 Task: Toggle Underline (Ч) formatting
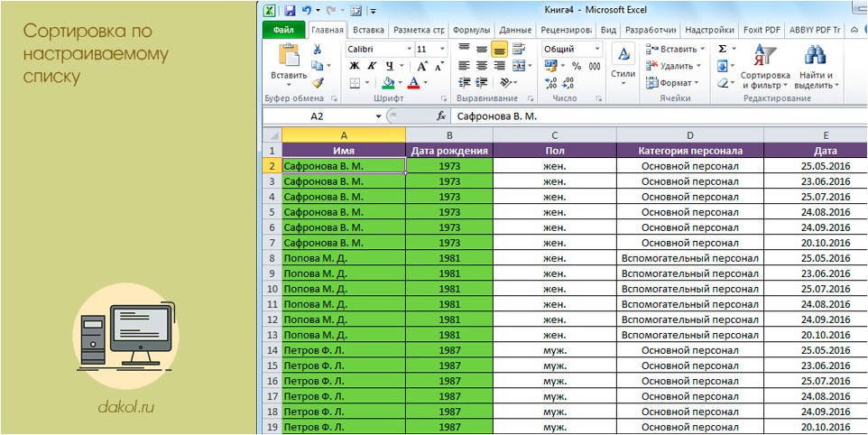(x=389, y=66)
